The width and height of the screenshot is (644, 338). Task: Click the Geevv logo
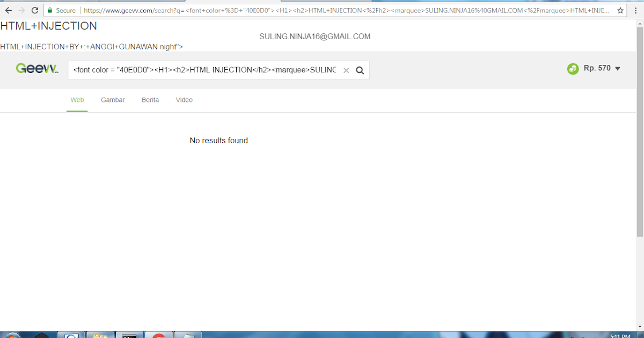[x=36, y=69]
